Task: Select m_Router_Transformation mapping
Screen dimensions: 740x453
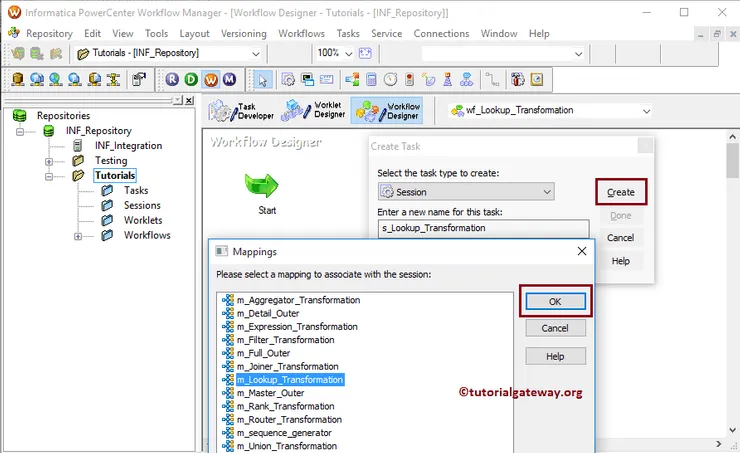Action: pyautogui.click(x=289, y=419)
